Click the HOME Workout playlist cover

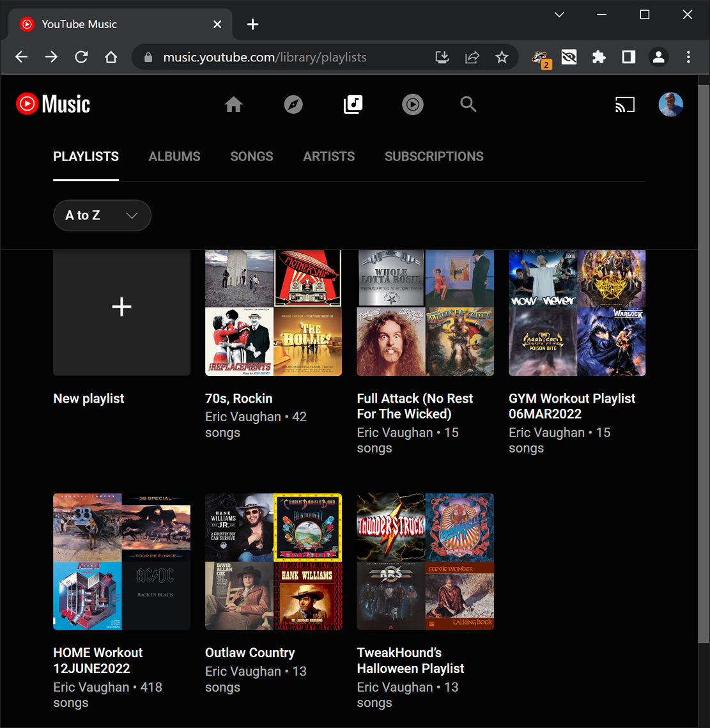coord(121,562)
